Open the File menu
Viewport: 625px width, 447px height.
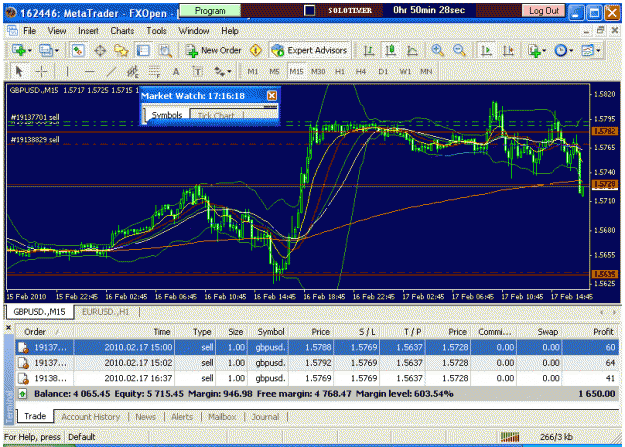[x=29, y=31]
